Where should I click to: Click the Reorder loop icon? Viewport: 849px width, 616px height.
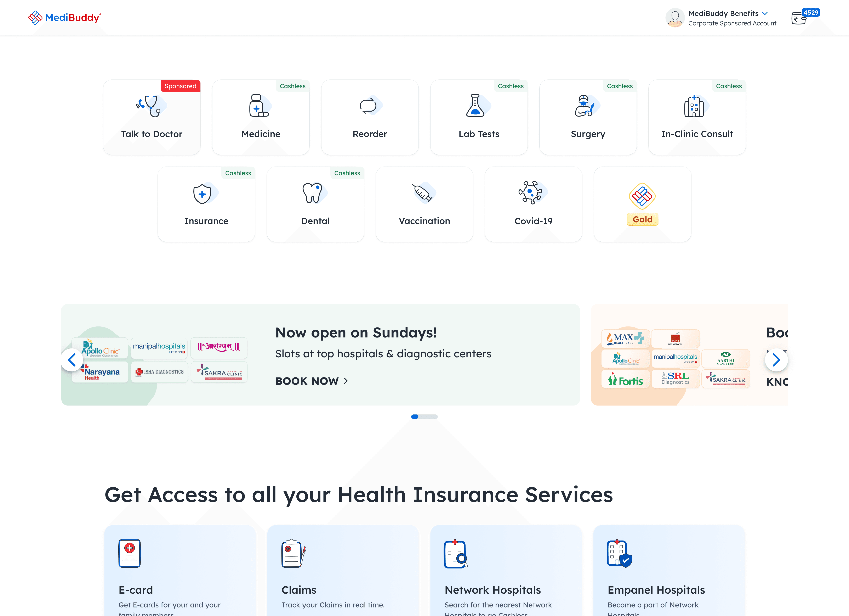click(x=368, y=106)
